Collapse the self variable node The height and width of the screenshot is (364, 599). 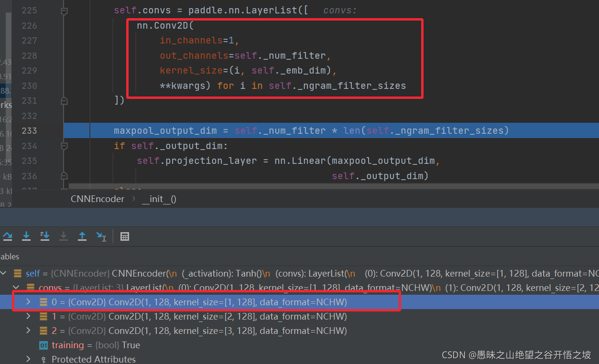[4, 273]
